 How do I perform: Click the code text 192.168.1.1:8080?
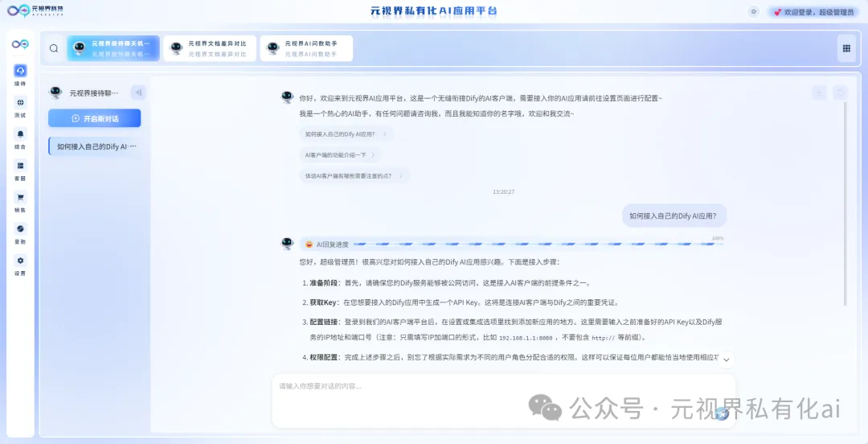[x=526, y=338]
